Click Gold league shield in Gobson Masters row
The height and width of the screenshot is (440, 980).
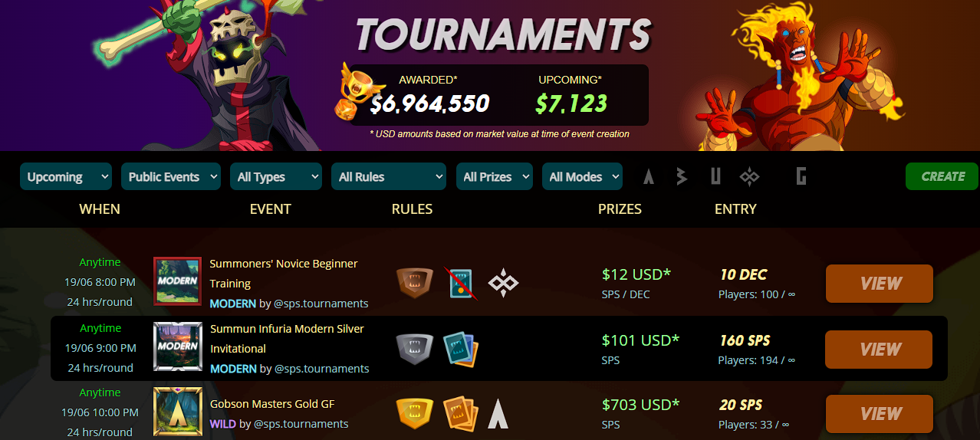pos(415,413)
